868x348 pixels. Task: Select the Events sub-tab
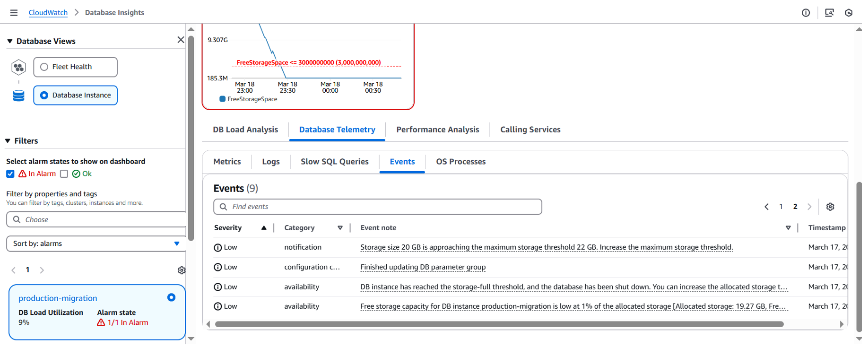click(x=402, y=162)
